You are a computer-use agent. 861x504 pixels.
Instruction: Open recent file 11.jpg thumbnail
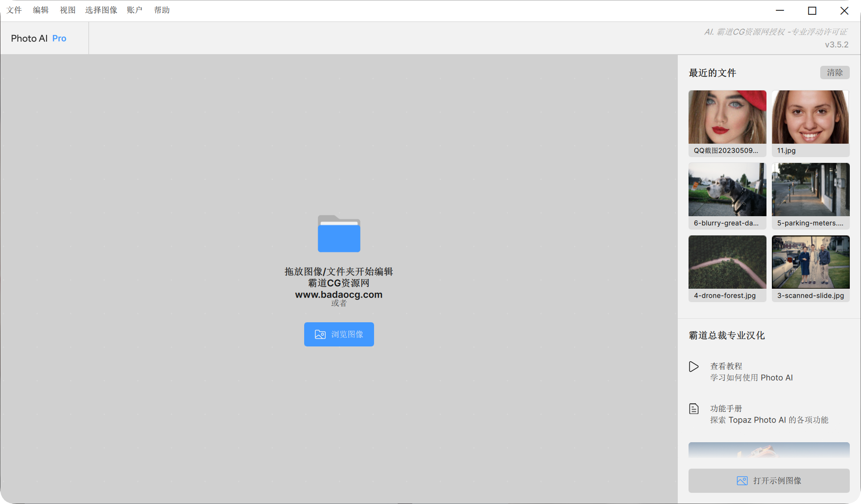[810, 123]
